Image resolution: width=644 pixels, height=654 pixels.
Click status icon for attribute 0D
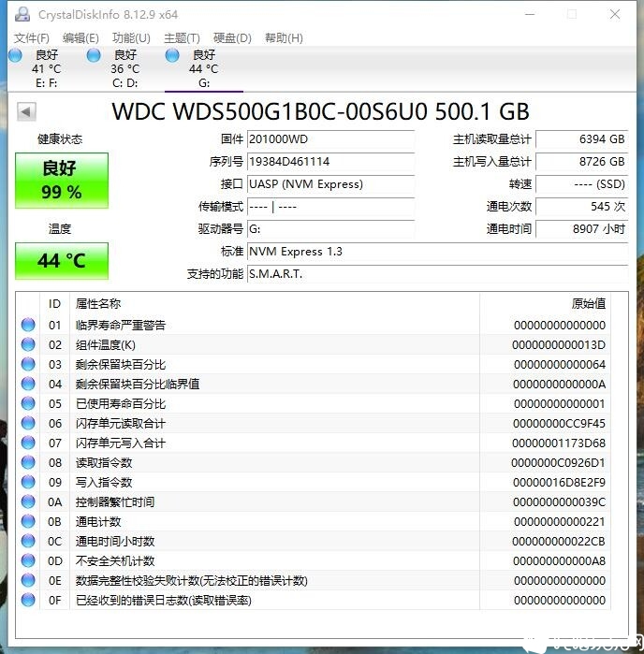tap(28, 560)
